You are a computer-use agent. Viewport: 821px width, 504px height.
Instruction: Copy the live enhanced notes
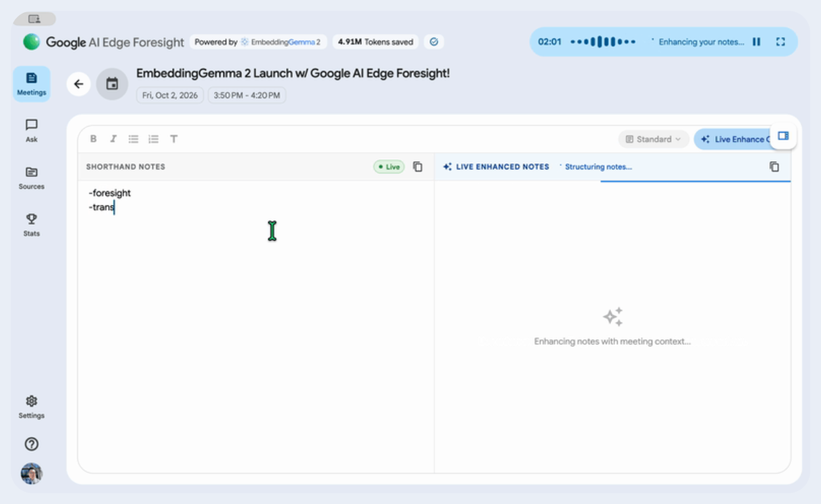tap(774, 167)
